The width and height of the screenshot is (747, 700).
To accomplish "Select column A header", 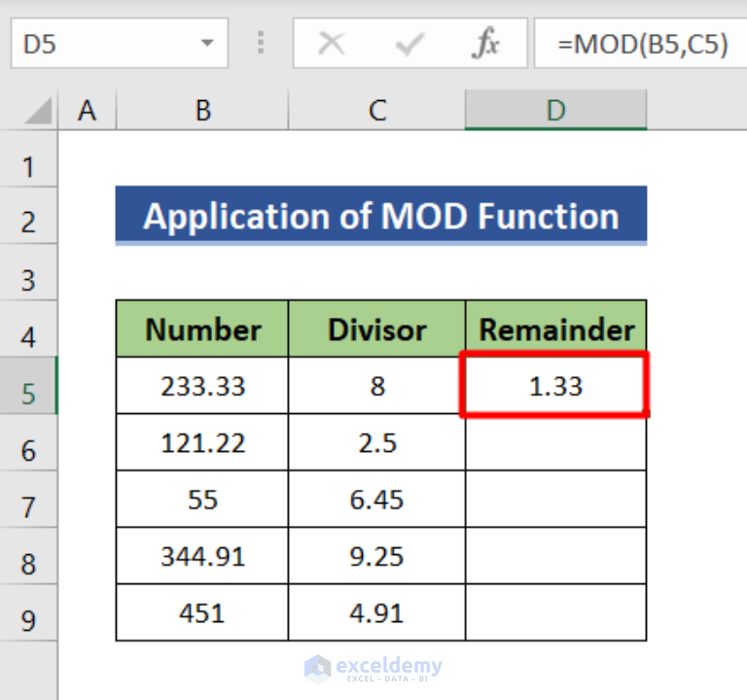I will (88, 110).
